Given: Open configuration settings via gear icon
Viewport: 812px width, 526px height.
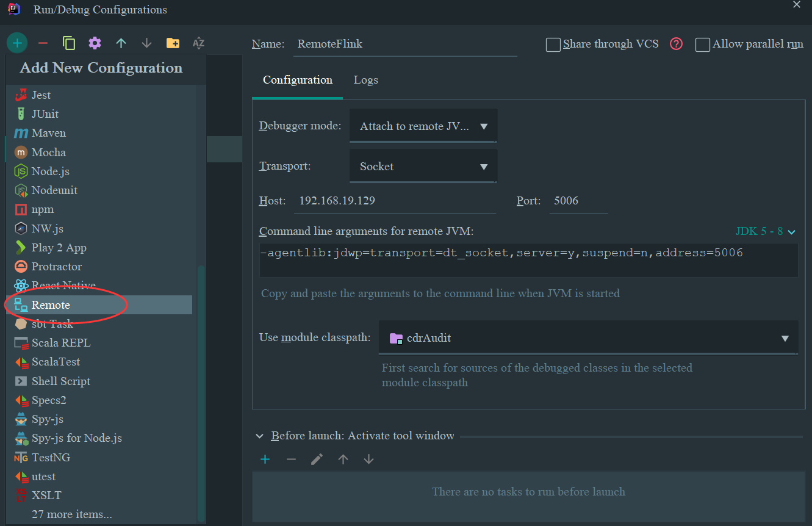Looking at the screenshot, I should click(x=95, y=43).
